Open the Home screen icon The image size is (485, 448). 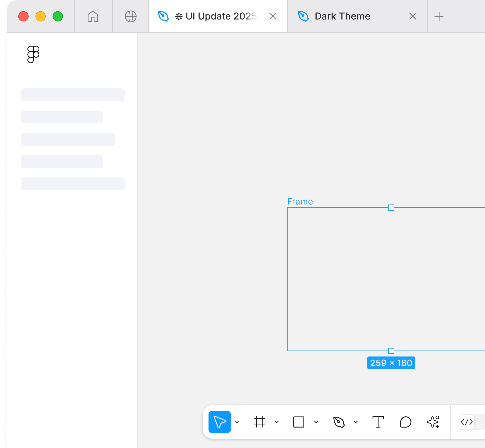[x=93, y=16]
